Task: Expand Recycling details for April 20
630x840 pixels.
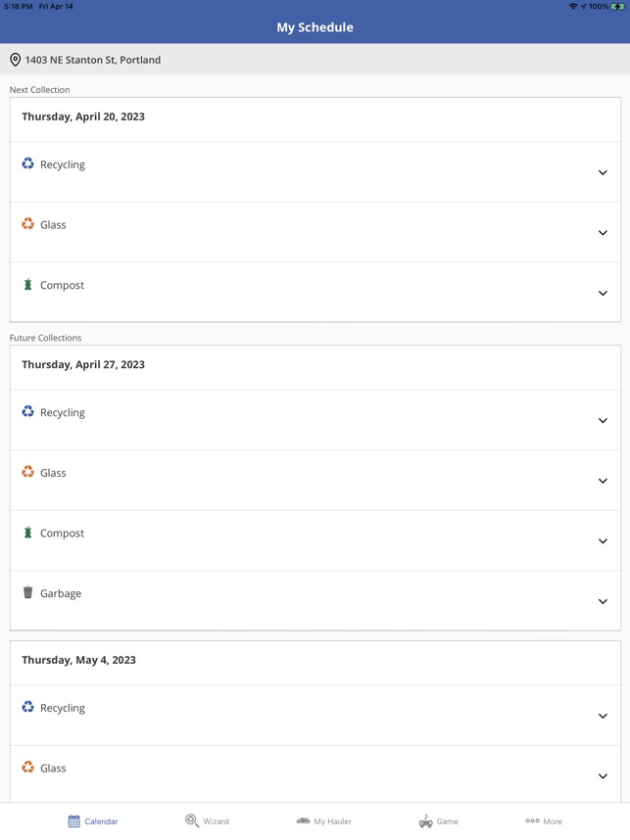Action: click(603, 172)
